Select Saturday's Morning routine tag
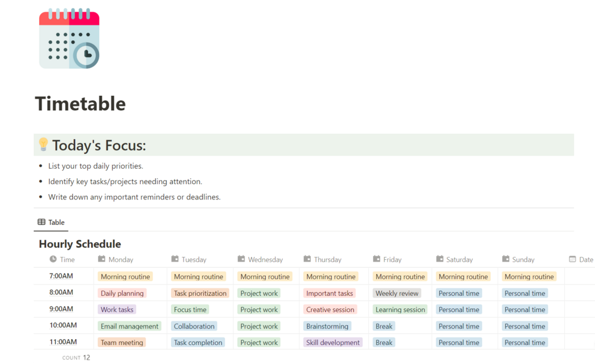This screenshot has height=364, width=595. coord(464,276)
